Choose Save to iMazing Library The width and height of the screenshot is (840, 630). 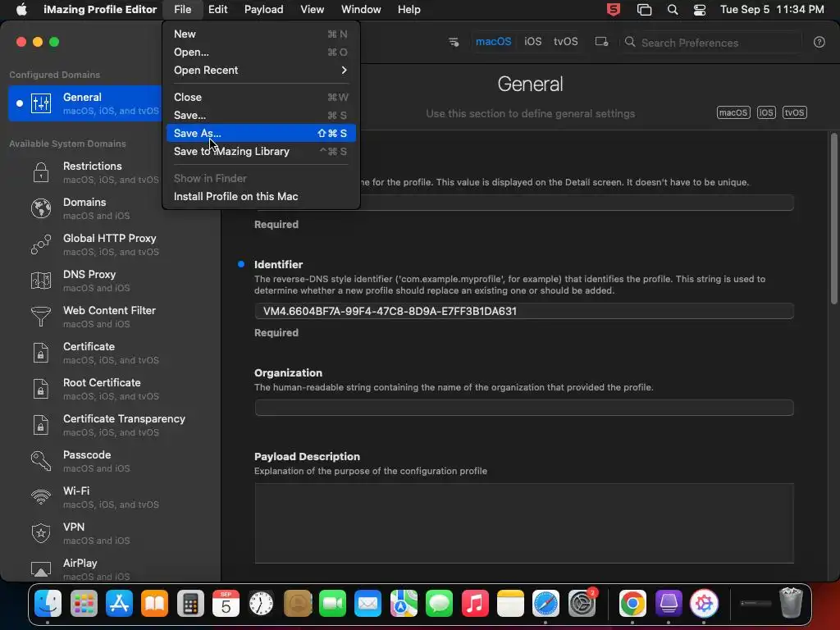coord(261,152)
